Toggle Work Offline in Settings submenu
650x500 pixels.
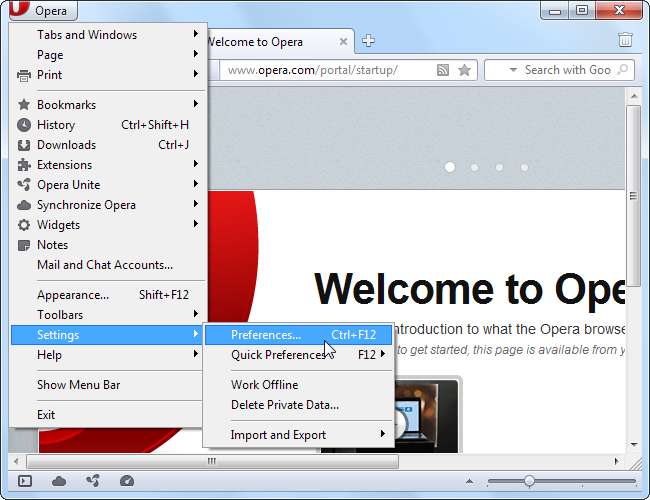click(264, 385)
